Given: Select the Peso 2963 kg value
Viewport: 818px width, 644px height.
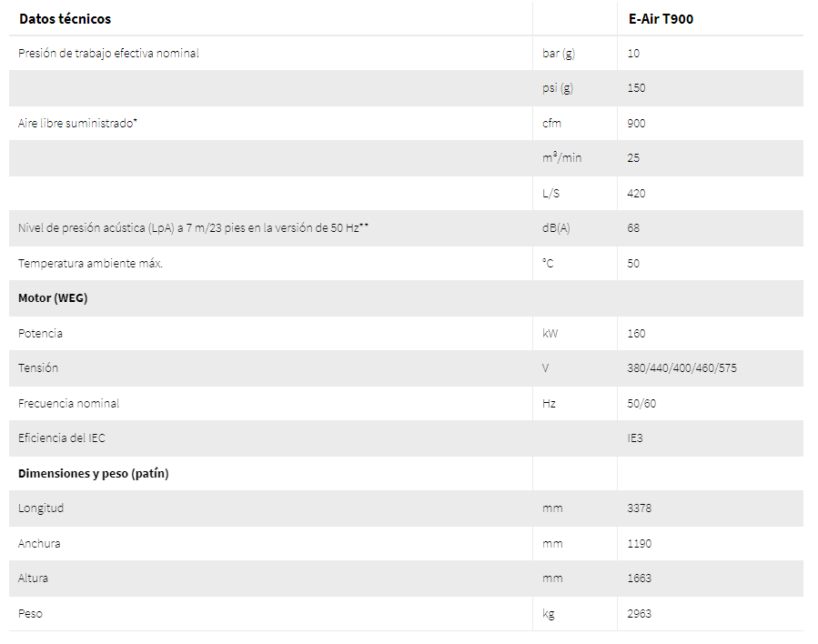Looking at the screenshot, I should [x=639, y=614].
